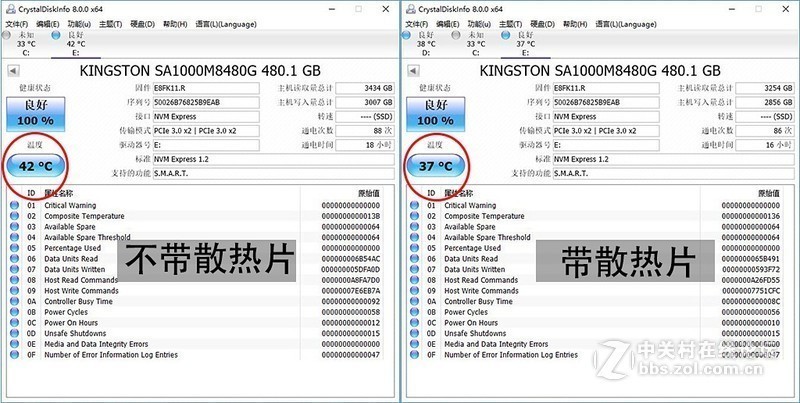Click power on count 88 次 field
The width and height of the screenshot is (800, 403).
click(x=365, y=131)
